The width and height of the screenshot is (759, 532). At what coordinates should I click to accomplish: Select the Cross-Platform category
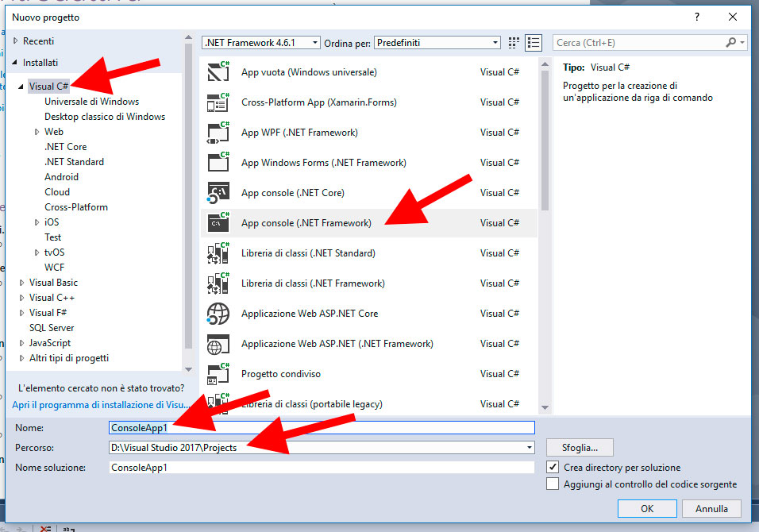76,207
